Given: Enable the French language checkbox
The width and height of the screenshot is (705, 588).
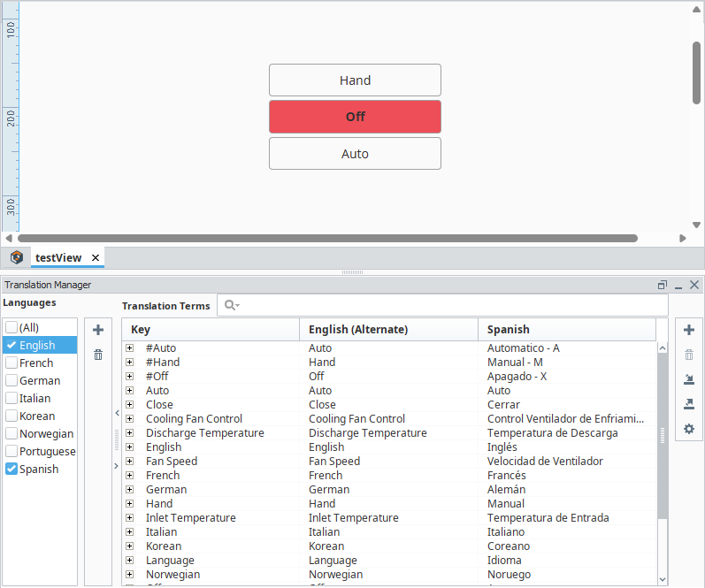Looking at the screenshot, I should pos(11,363).
